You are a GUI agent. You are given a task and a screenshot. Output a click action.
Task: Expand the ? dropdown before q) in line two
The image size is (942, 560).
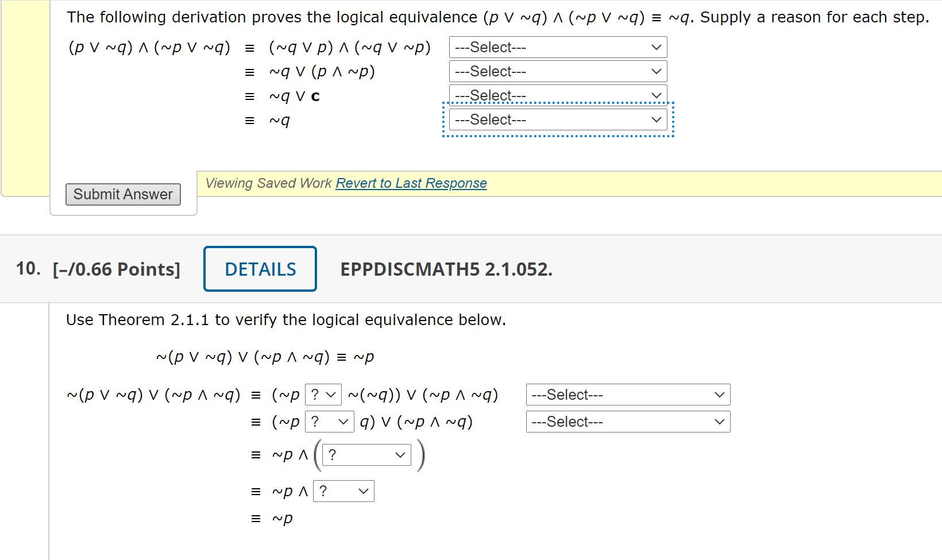(329, 422)
